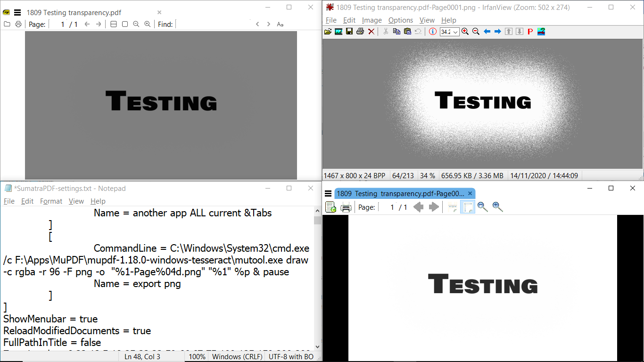This screenshot has height=362, width=644.
Task: Open the Image menu in IrfanView
Action: tap(372, 20)
